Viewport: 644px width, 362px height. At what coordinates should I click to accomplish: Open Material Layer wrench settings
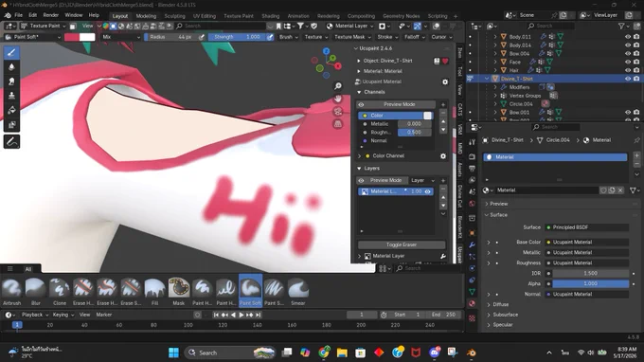(443, 256)
